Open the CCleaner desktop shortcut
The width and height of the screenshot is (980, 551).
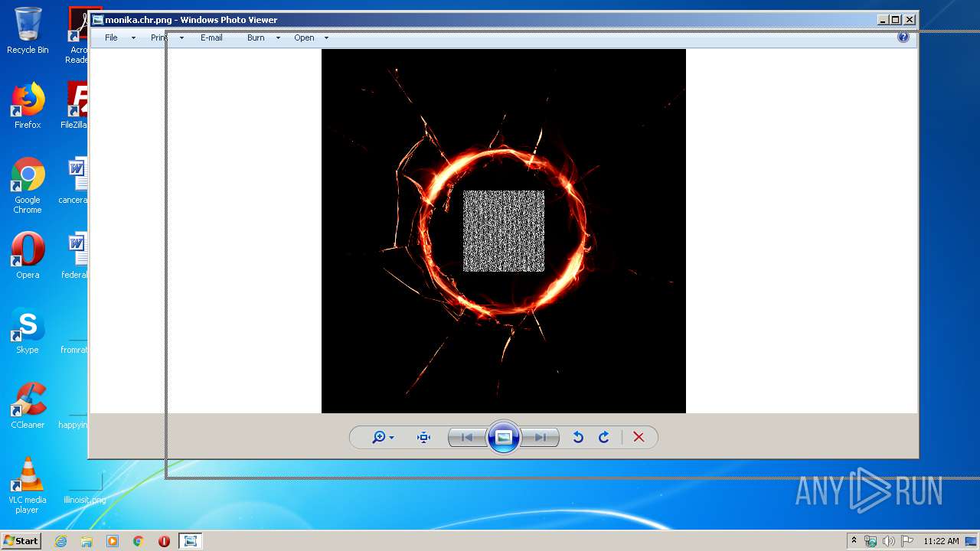point(28,406)
